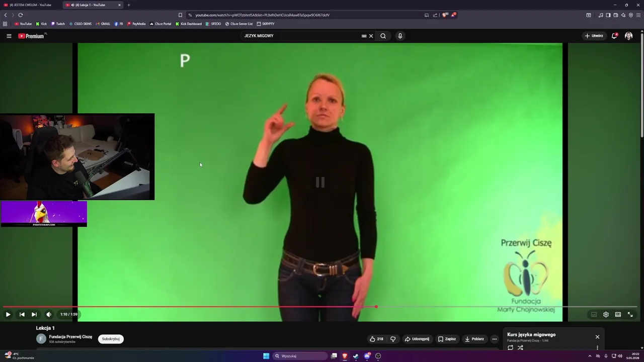Open Steam from the taskbar
This screenshot has width=644, height=362.
pos(356,356)
